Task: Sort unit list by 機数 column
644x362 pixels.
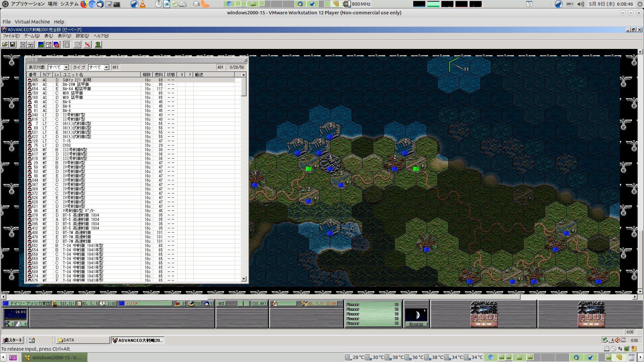Action: [x=147, y=75]
